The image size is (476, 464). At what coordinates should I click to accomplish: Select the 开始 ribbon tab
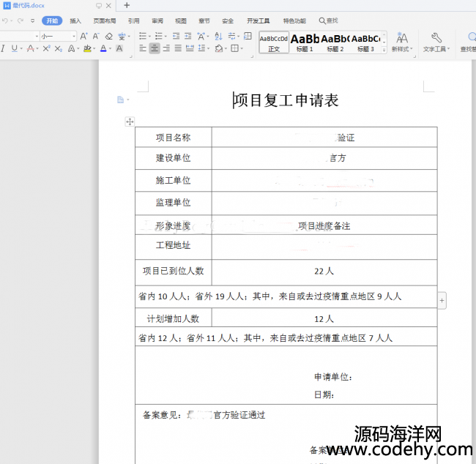52,20
